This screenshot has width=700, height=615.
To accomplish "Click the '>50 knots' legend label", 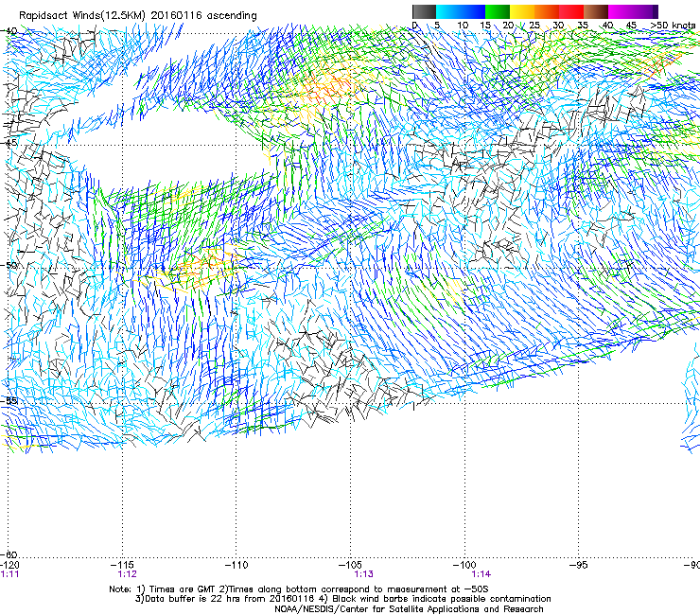I will (x=673, y=26).
